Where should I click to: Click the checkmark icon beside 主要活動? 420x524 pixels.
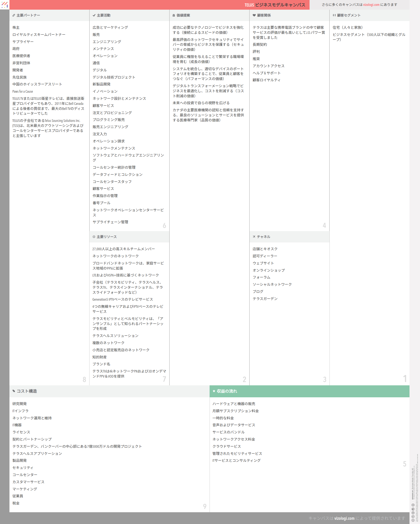pos(94,15)
